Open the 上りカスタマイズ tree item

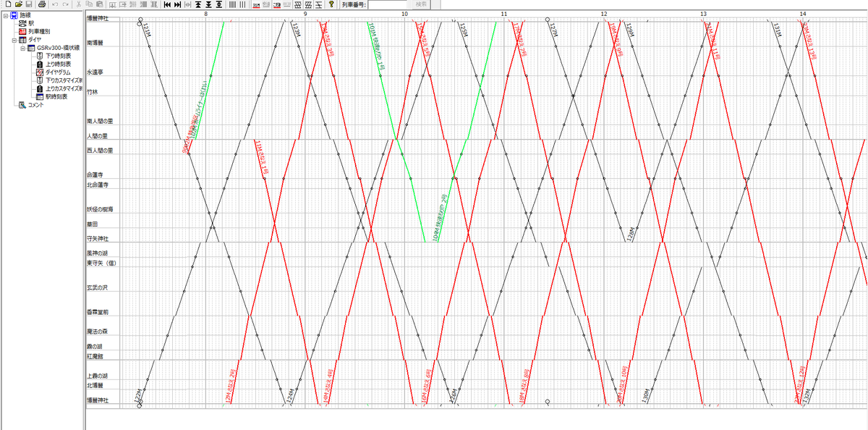coord(64,88)
